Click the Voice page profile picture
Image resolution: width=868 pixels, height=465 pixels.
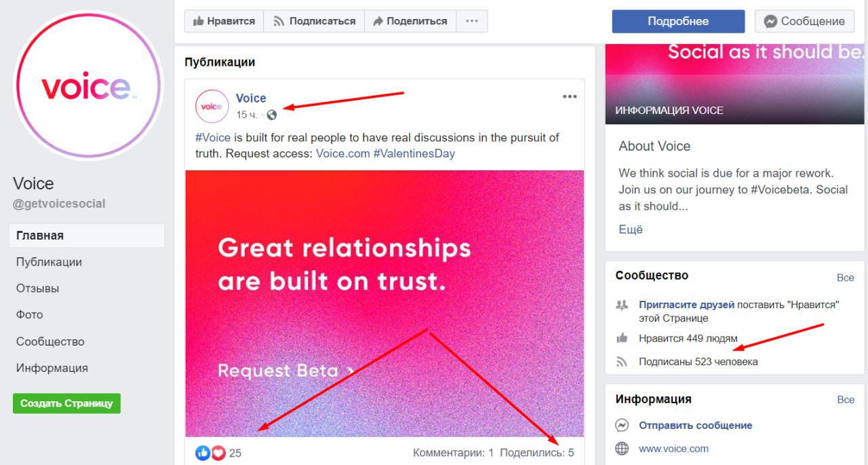coord(88,86)
